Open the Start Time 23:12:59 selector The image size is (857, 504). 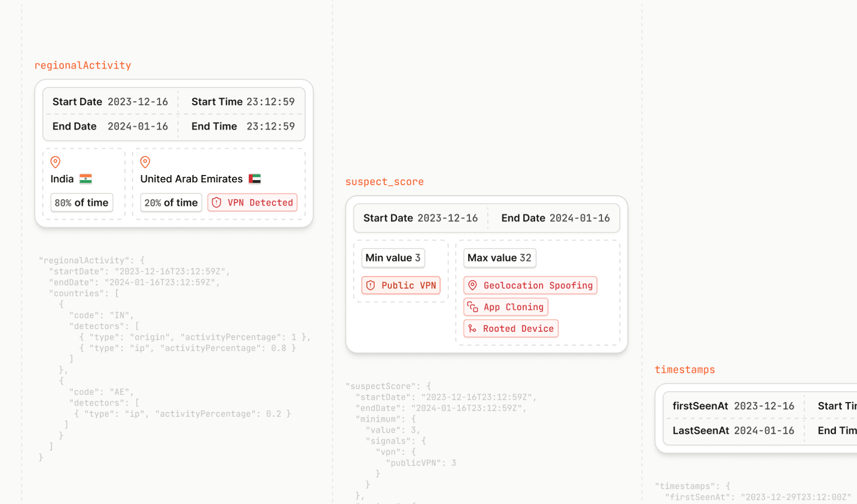pos(271,101)
